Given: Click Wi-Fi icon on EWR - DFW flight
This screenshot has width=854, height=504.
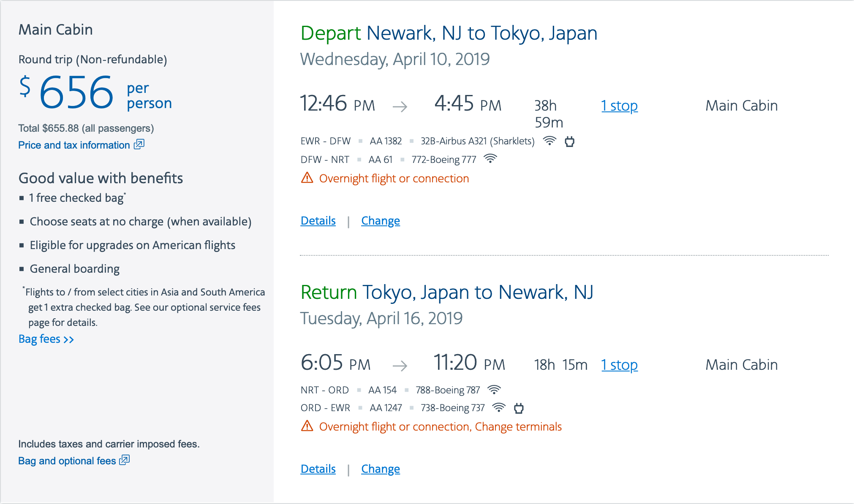Looking at the screenshot, I should [x=549, y=141].
